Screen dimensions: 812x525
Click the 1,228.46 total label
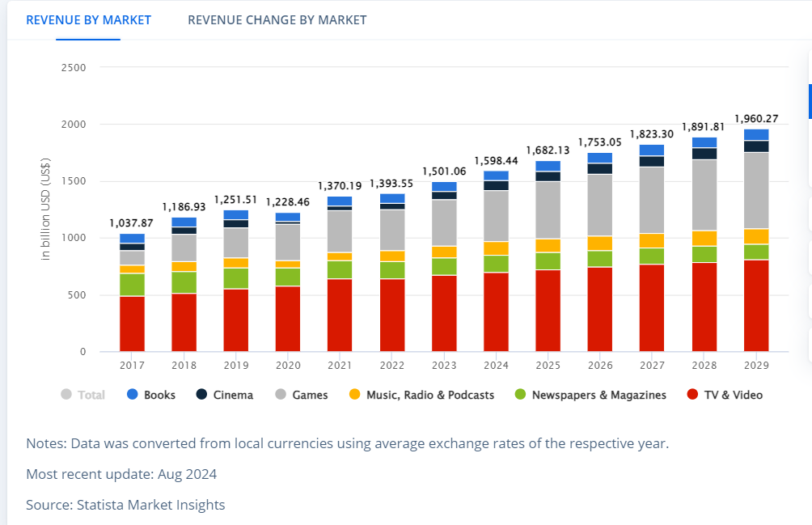coord(288,202)
